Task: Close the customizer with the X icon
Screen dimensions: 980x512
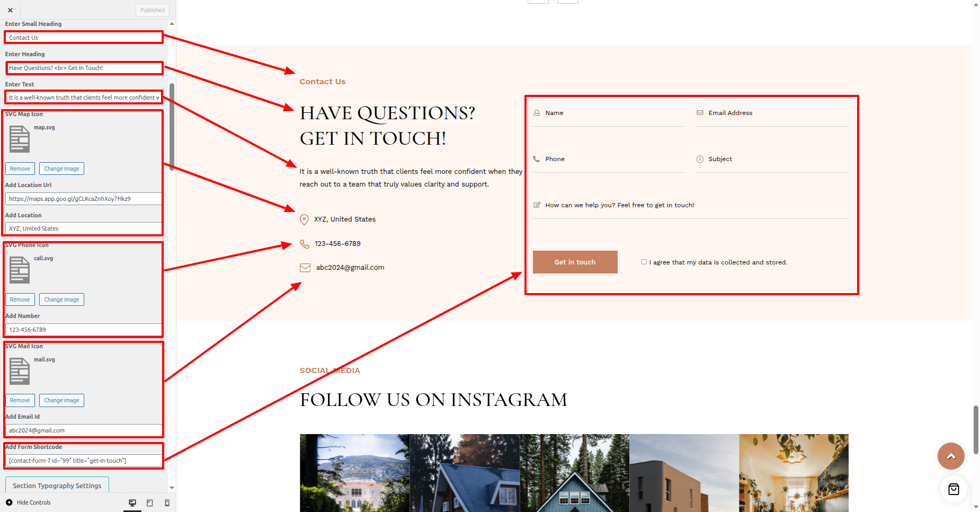Action: click(10, 10)
